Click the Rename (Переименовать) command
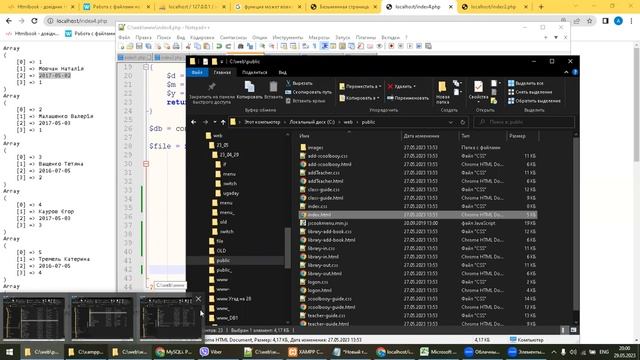This screenshot has height=360, width=640. pos(407,98)
